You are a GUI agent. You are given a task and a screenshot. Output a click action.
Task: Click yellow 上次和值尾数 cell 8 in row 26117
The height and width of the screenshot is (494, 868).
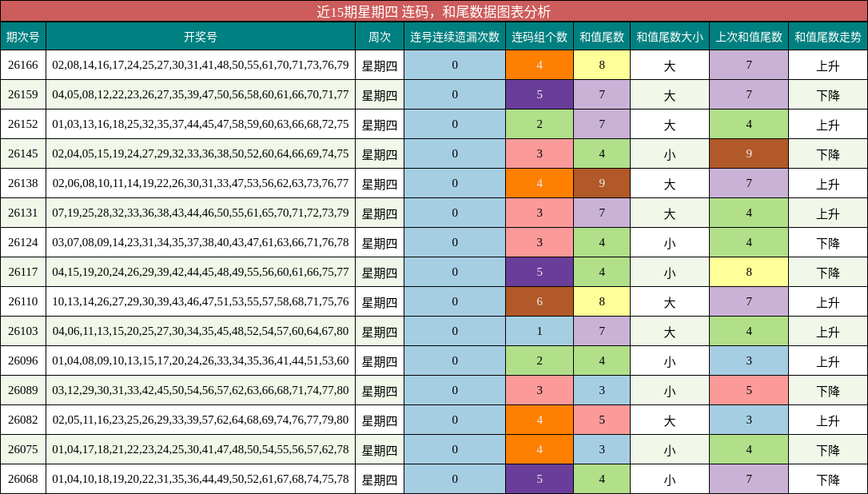[749, 272]
